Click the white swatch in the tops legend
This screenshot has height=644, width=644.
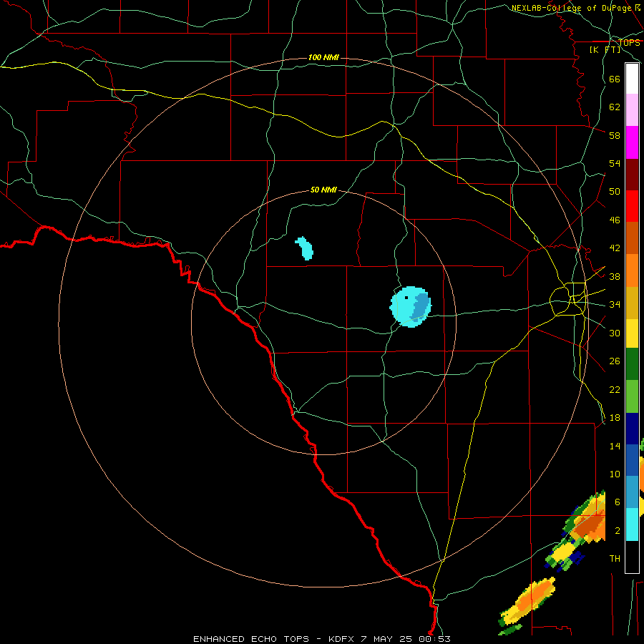pos(632,79)
